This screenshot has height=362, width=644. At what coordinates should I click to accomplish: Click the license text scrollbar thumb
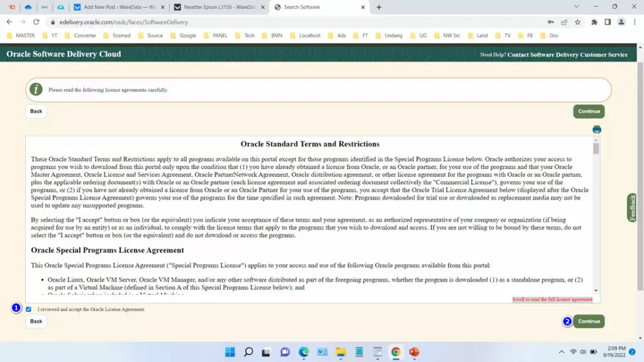(x=596, y=148)
